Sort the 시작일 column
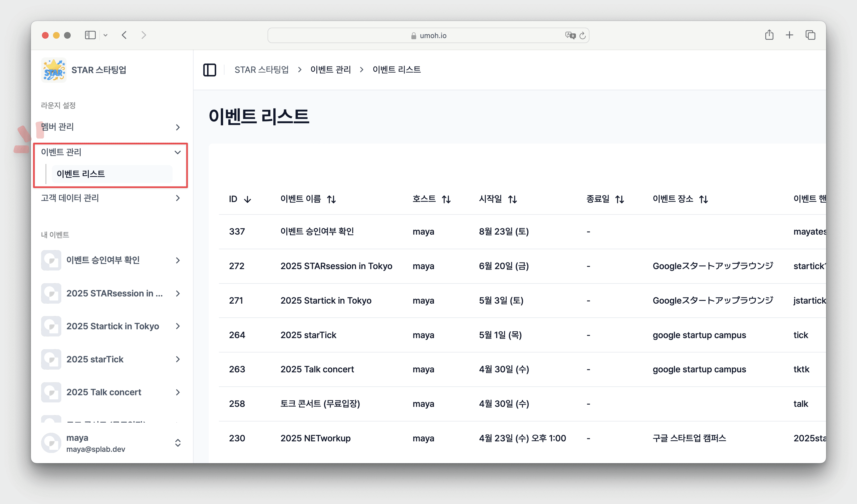 click(x=512, y=199)
